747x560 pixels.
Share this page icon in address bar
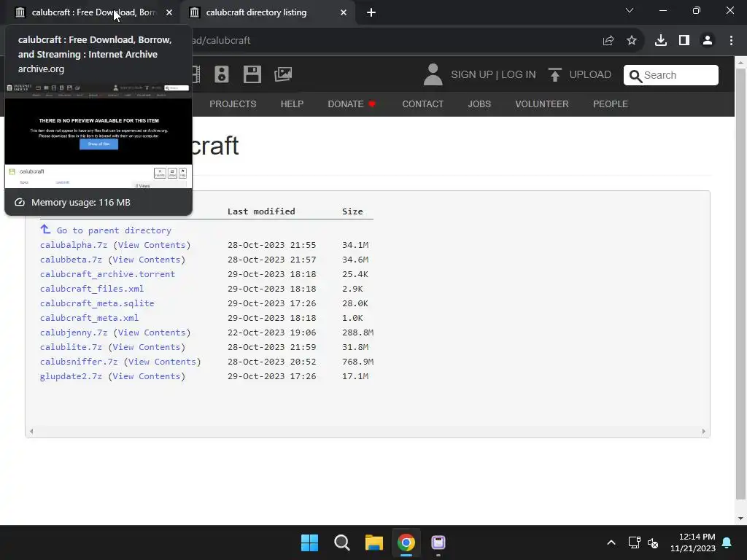pyautogui.click(x=608, y=41)
